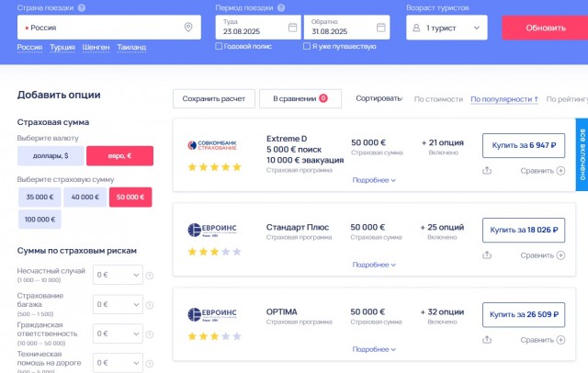588x373 pixels.
Task: Add OPTIMA to comparison plus icon
Action: 560,341
